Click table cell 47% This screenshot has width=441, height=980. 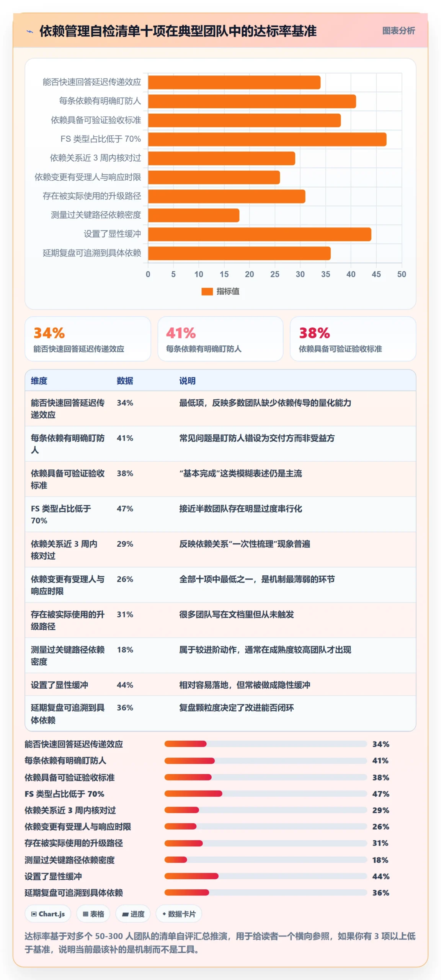pyautogui.click(x=125, y=508)
